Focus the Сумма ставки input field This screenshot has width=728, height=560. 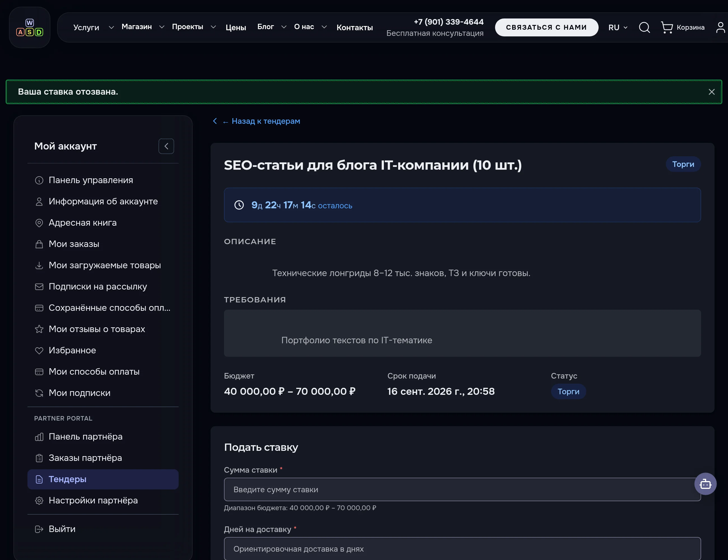(x=462, y=489)
